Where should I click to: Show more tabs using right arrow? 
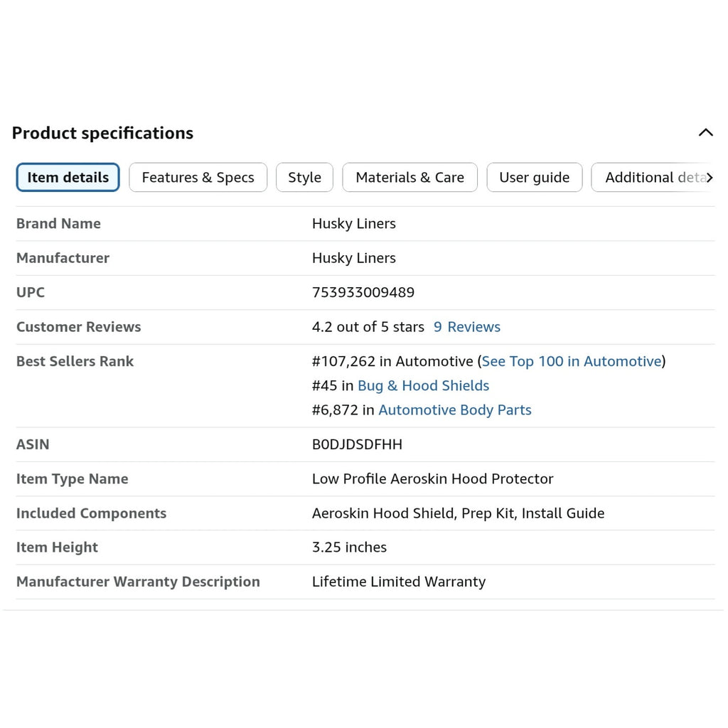pyautogui.click(x=710, y=177)
